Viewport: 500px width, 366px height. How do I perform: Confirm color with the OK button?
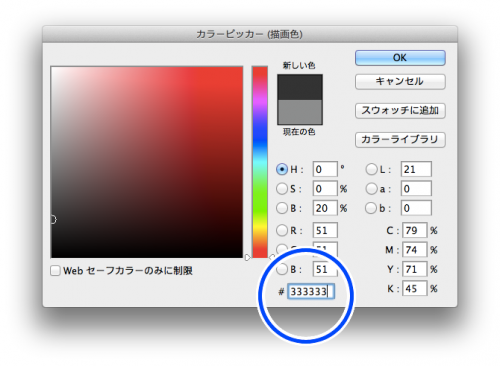[x=400, y=58]
